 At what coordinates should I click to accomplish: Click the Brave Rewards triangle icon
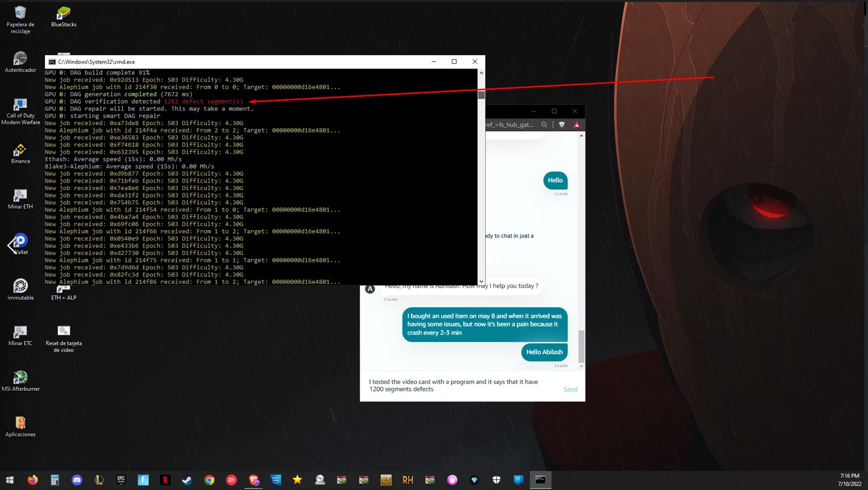click(577, 124)
